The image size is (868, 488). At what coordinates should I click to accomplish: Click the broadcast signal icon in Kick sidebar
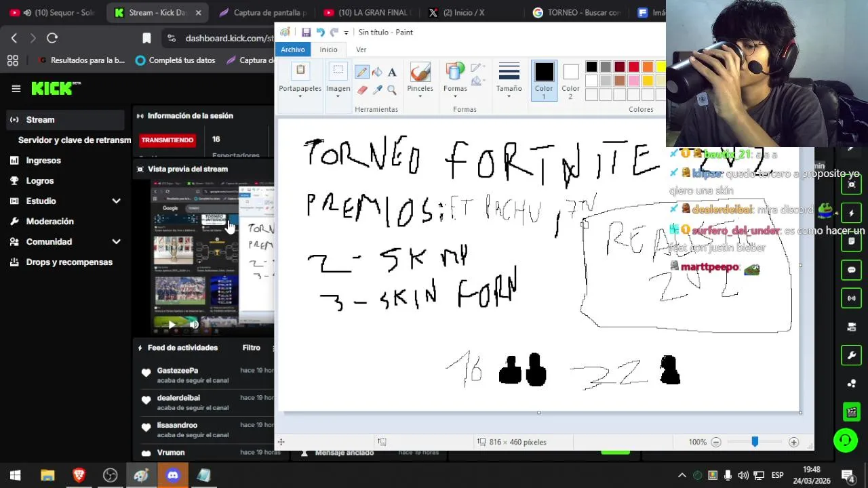point(852,298)
